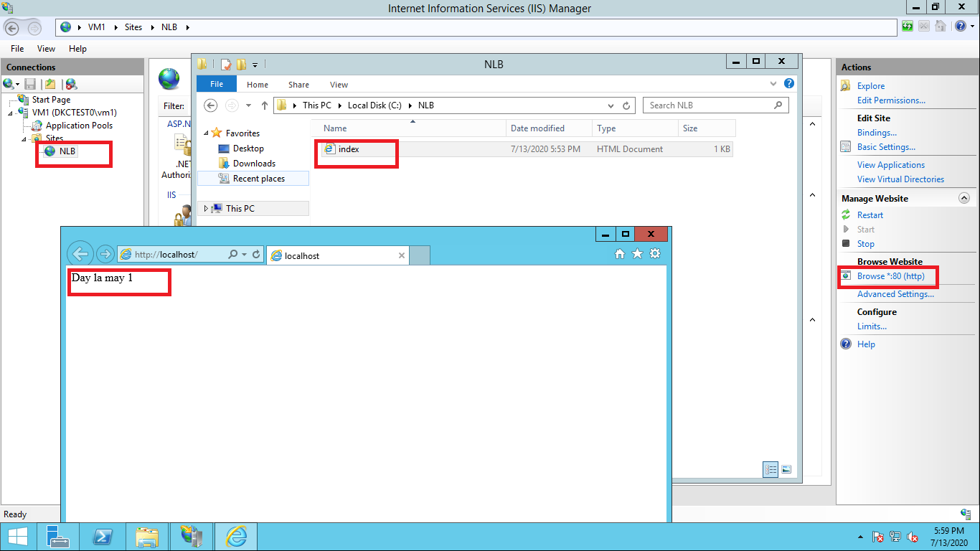Screen dimensions: 980x551
Task: Switch to the Home ribbon tab in Explorer
Action: 258,85
